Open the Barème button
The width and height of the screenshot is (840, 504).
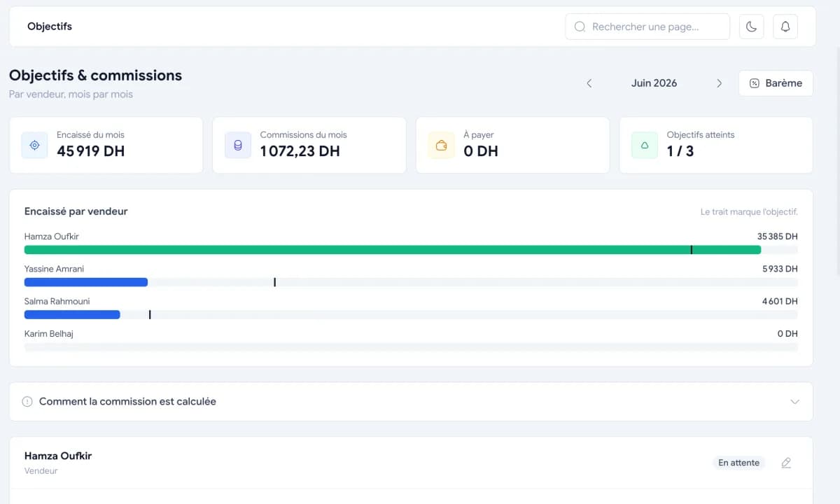coord(776,83)
